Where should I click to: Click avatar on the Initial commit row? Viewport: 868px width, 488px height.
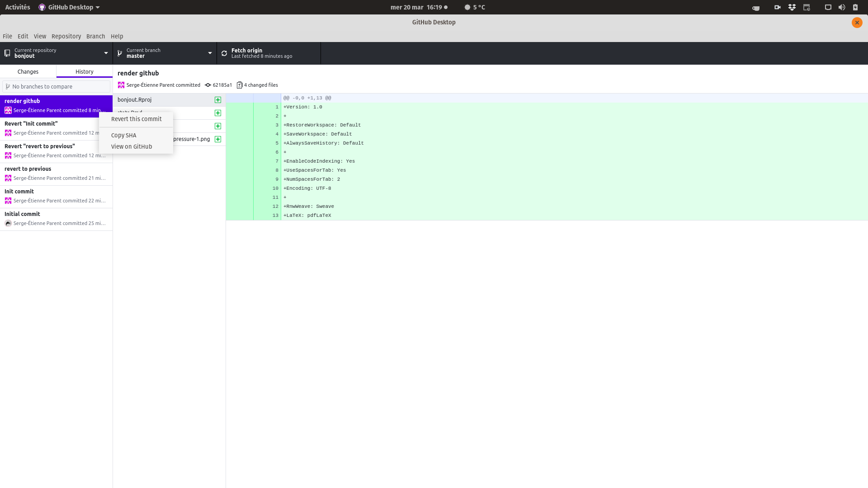(x=8, y=223)
